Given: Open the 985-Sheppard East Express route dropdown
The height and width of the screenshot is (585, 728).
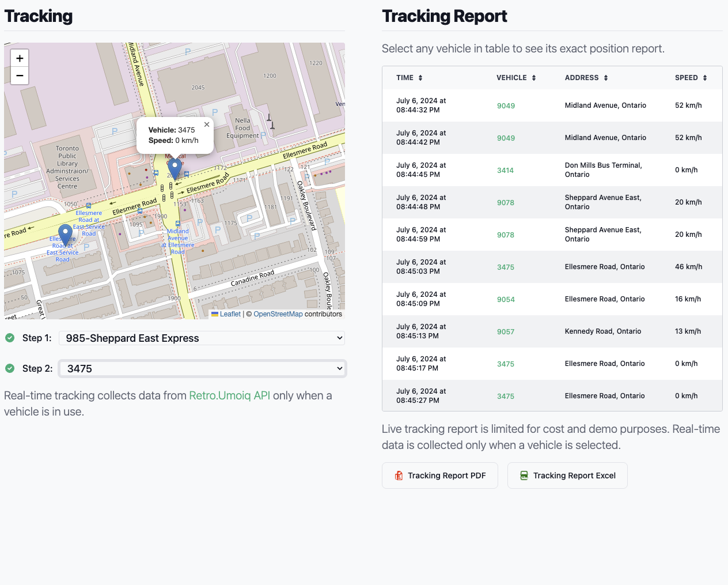Looking at the screenshot, I should (202, 338).
